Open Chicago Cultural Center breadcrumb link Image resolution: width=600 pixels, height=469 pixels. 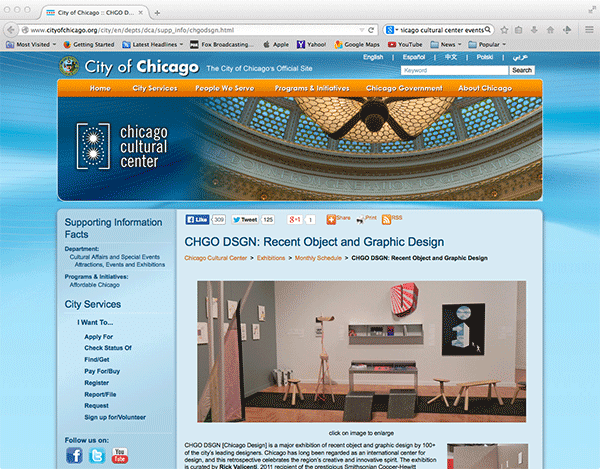point(215,258)
